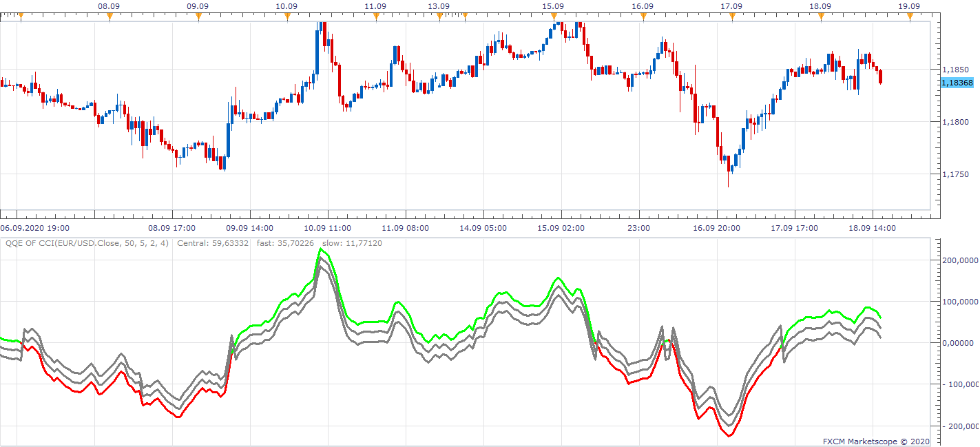This screenshot has height=447, width=980.
Task: Click the orange day marker below 10.09
Action: [x=287, y=17]
